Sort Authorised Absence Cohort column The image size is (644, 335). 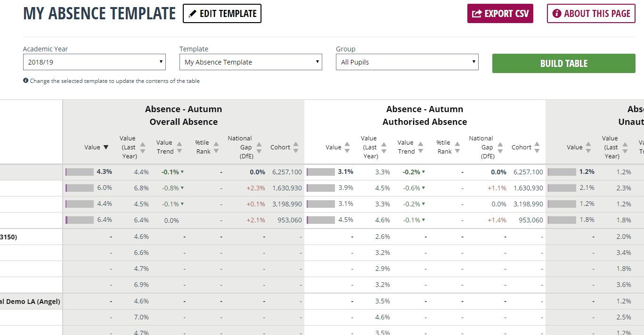pyautogui.click(x=526, y=147)
